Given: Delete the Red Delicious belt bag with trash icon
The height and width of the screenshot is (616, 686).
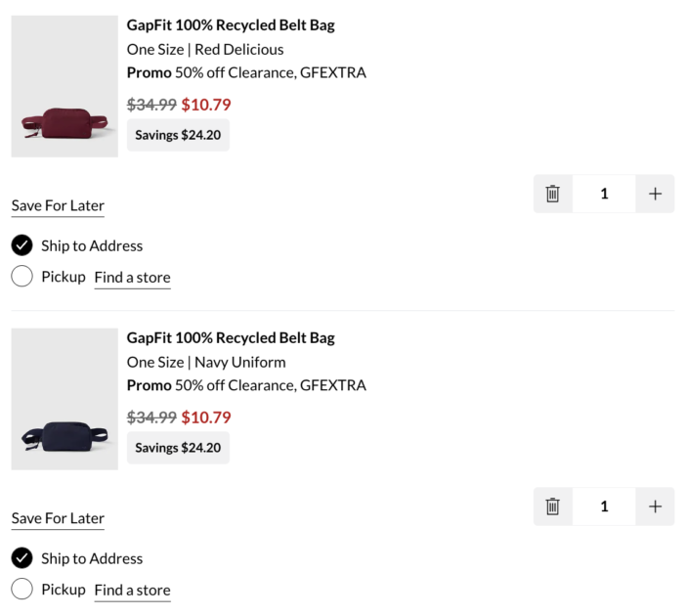Looking at the screenshot, I should 553,194.
